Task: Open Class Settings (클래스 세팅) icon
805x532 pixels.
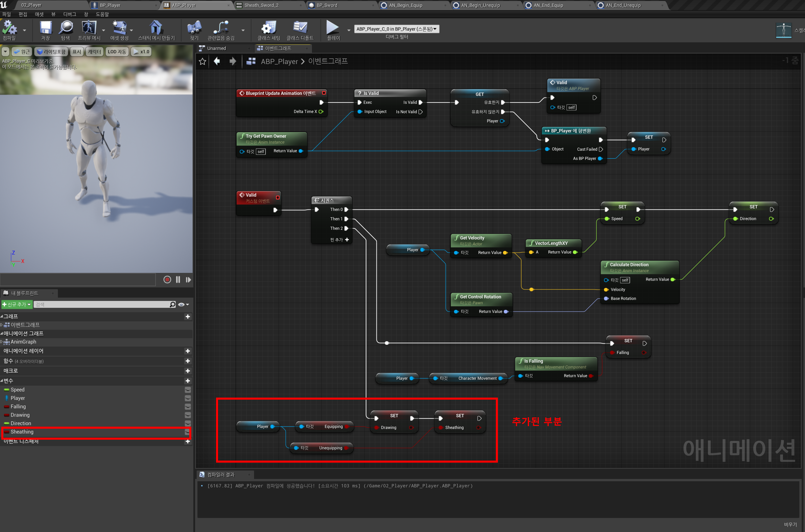Action: point(269,28)
